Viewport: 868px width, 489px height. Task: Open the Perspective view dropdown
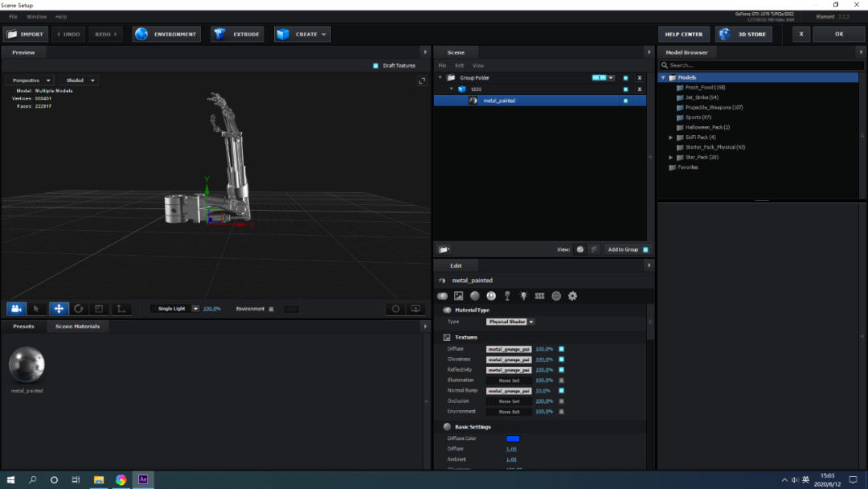click(31, 80)
